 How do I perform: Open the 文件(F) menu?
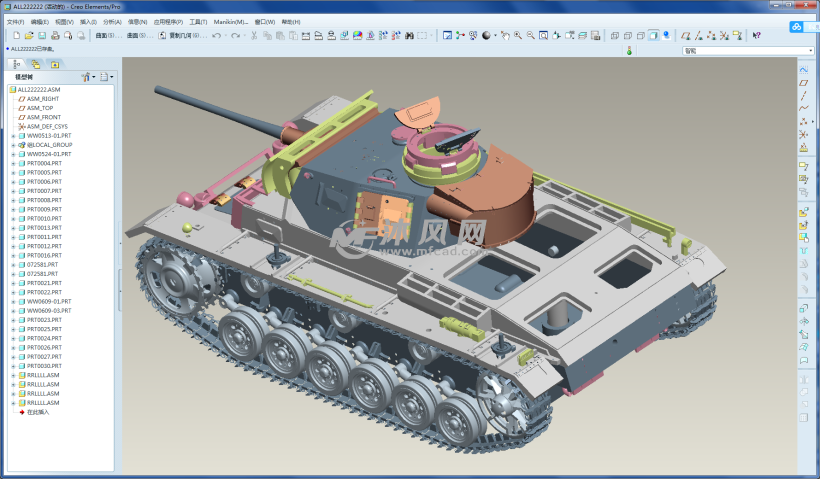[x=15, y=21]
